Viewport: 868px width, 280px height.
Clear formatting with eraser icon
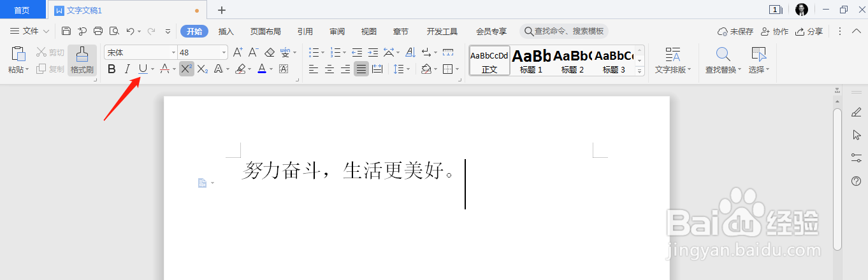[270, 52]
